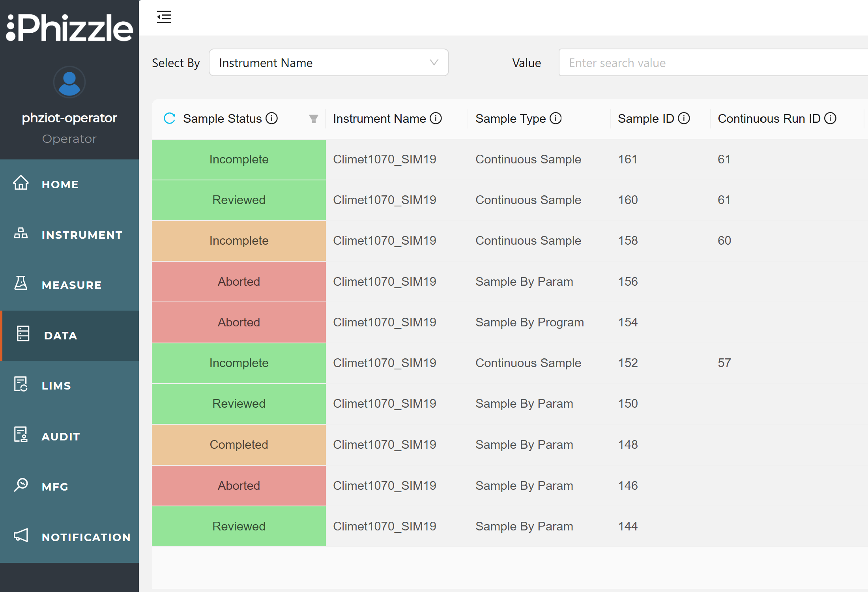
Task: Click the MFG magnifier icon
Action: (21, 485)
